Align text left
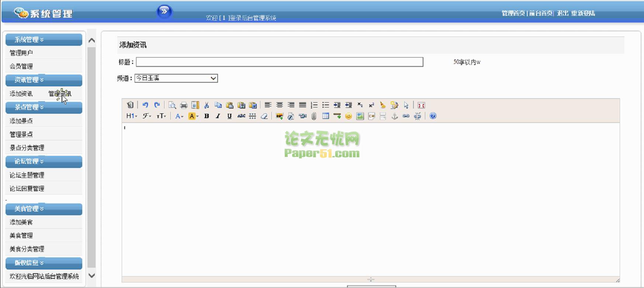 268,105
